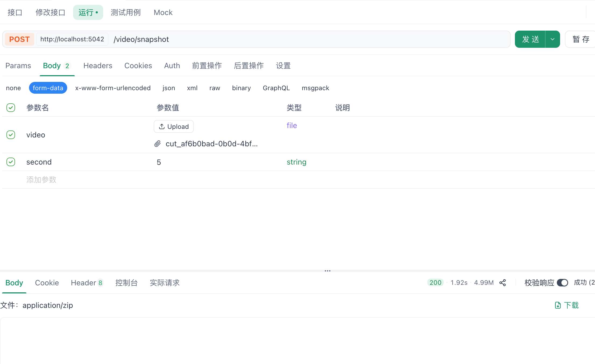Click the paperclip attachment icon beside cut_af6b0bad file
Image resolution: width=595 pixels, height=364 pixels.
157,144
